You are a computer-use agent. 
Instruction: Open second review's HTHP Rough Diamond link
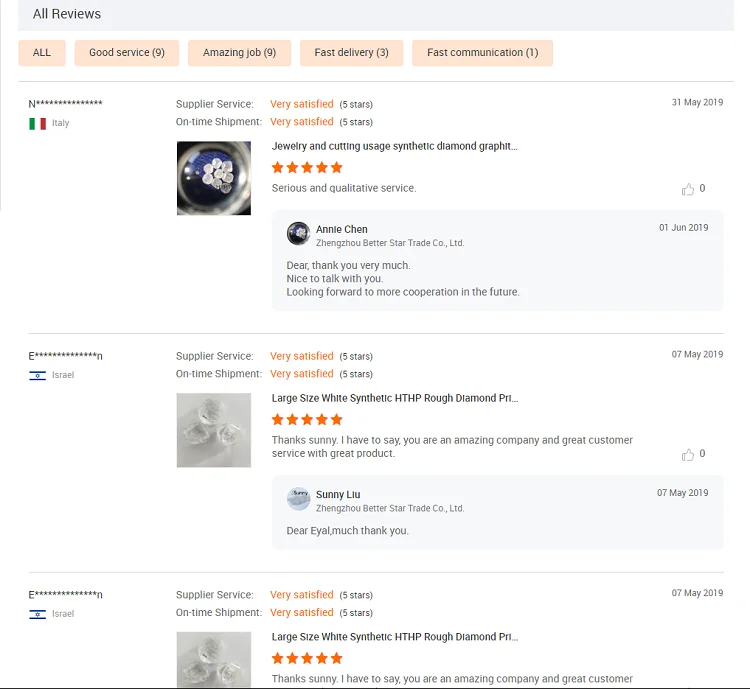pos(395,398)
